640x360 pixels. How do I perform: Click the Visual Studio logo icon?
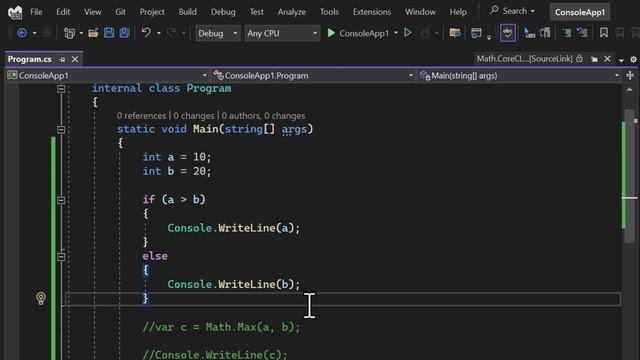pos(15,12)
